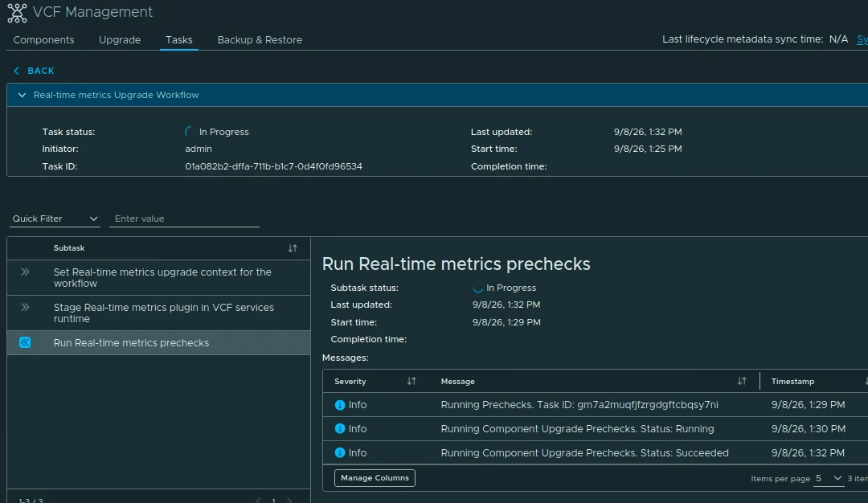Sort the Severity column
Viewport: 868px width, 503px height.
click(411, 381)
